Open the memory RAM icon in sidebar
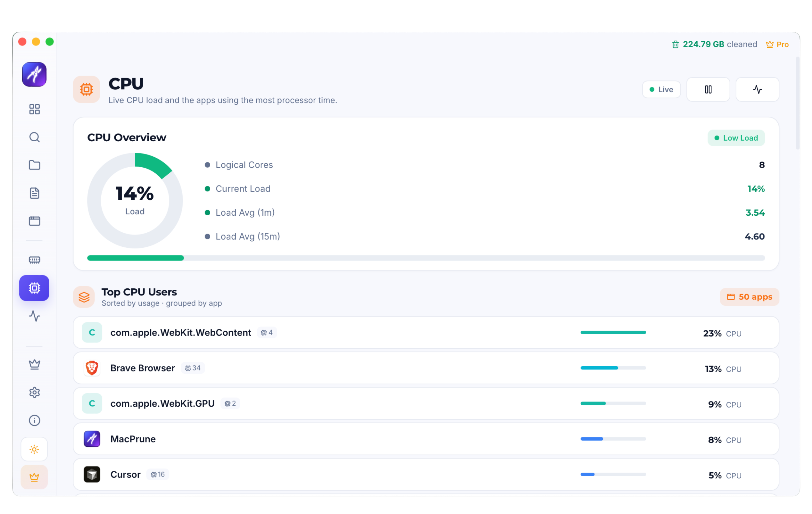Image resolution: width=812 pixels, height=514 pixels. 34,260
